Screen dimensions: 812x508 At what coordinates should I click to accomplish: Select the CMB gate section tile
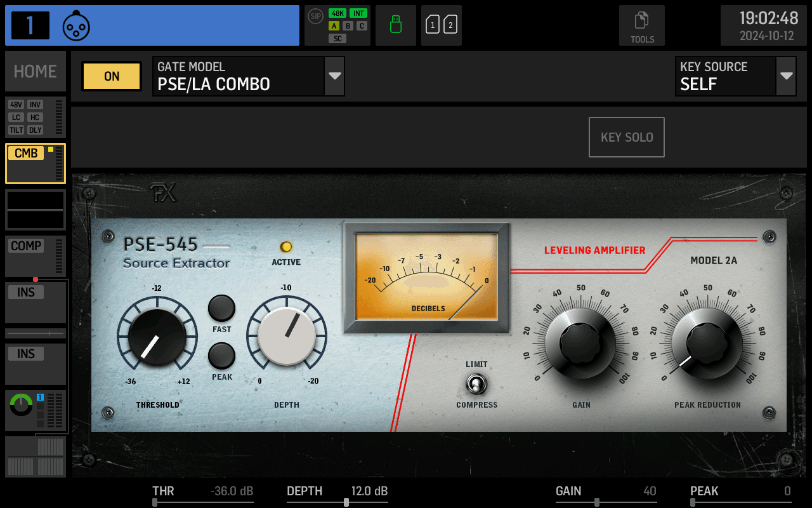pyautogui.click(x=36, y=163)
